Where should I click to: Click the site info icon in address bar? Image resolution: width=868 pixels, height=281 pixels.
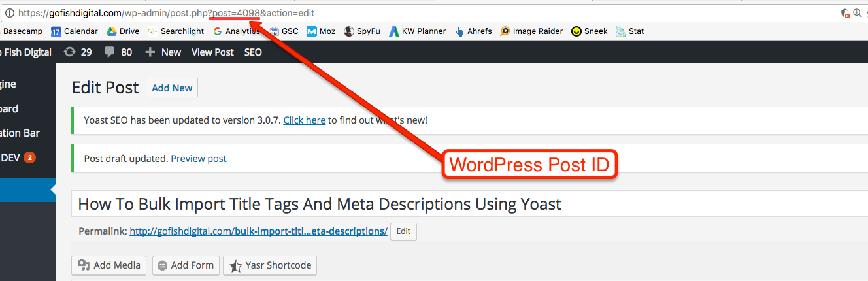pyautogui.click(x=10, y=12)
